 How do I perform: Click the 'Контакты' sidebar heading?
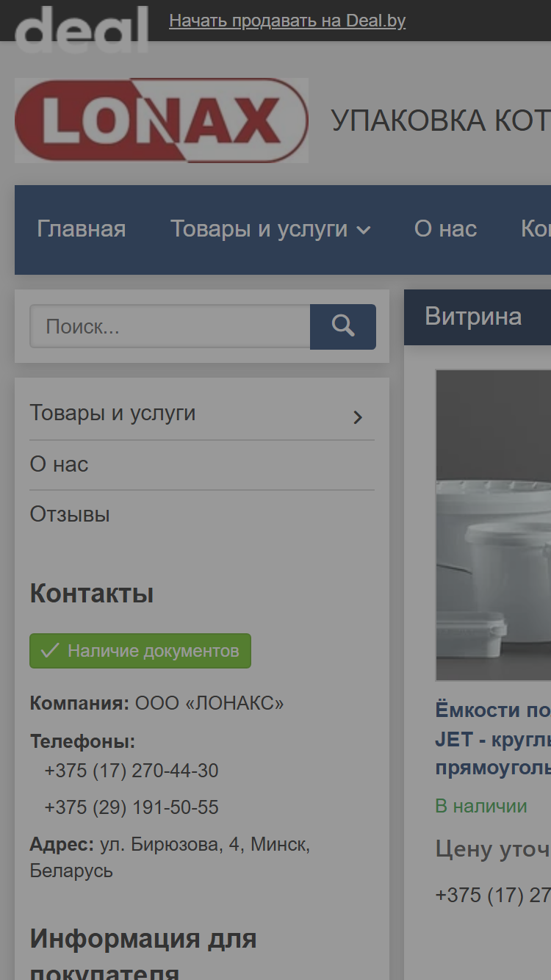[x=92, y=593]
